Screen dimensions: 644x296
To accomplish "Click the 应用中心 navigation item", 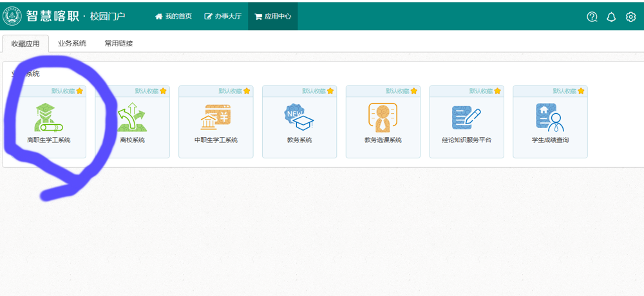I will click(x=273, y=16).
